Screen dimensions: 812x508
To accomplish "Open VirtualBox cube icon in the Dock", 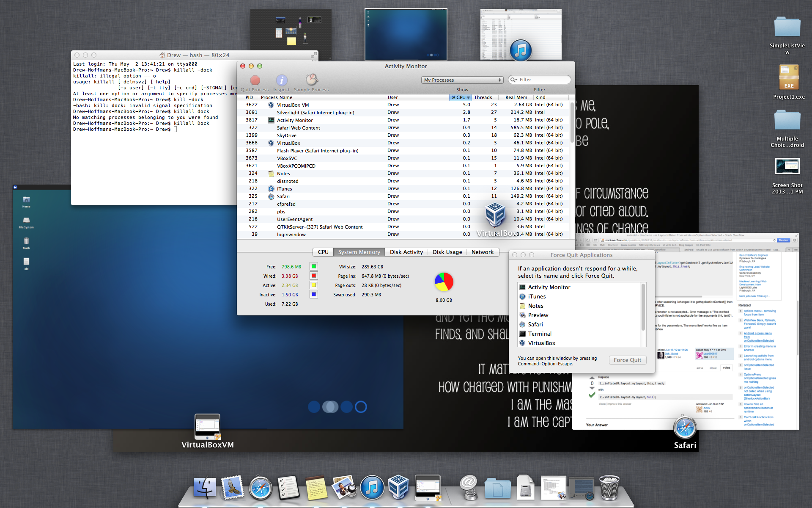I will 399,487.
